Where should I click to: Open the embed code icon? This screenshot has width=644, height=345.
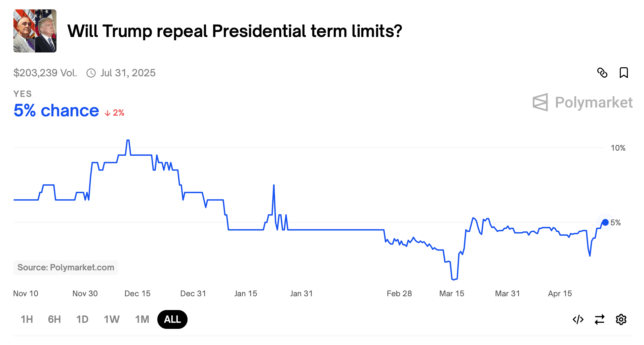pyautogui.click(x=578, y=319)
